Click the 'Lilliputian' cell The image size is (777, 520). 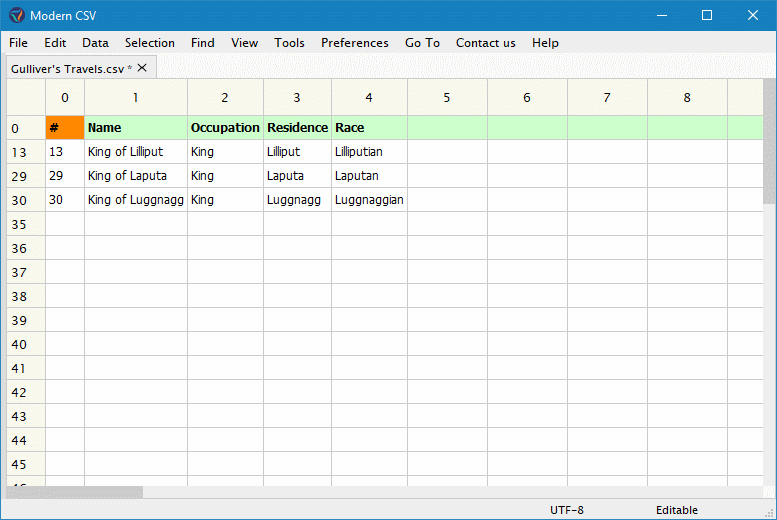pos(369,152)
